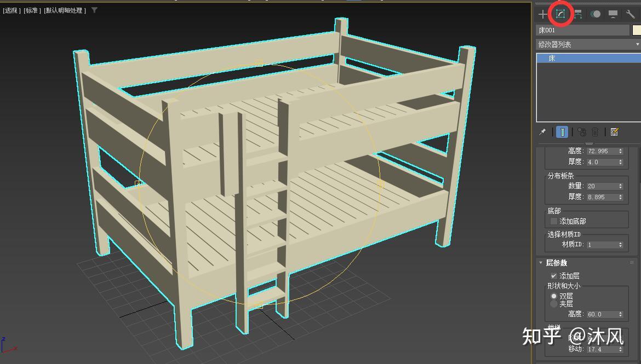
Task: Open the Display panel tab
Action: [613, 14]
